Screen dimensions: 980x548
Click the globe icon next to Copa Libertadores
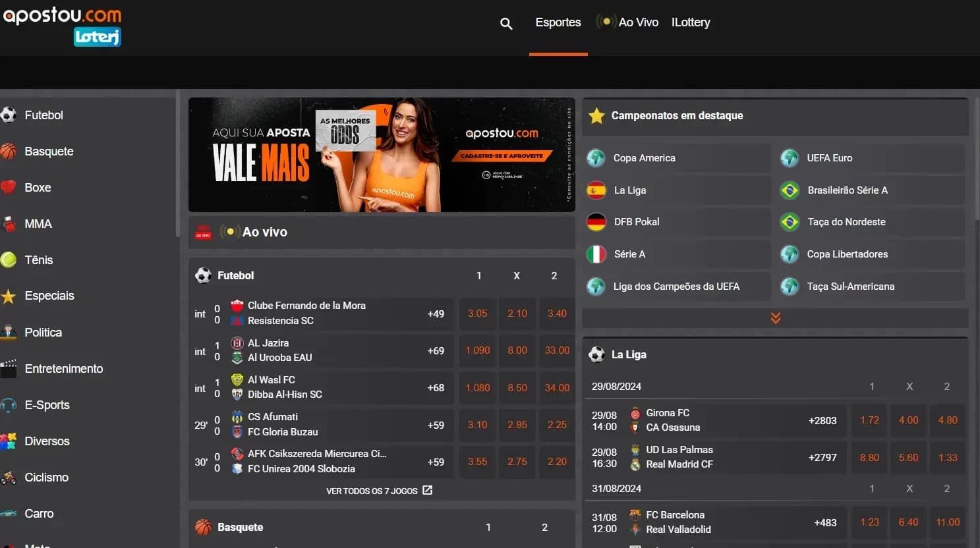coord(790,254)
